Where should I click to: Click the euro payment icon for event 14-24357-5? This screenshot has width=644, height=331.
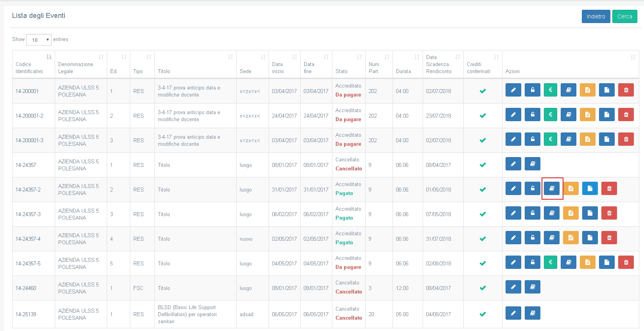point(550,263)
